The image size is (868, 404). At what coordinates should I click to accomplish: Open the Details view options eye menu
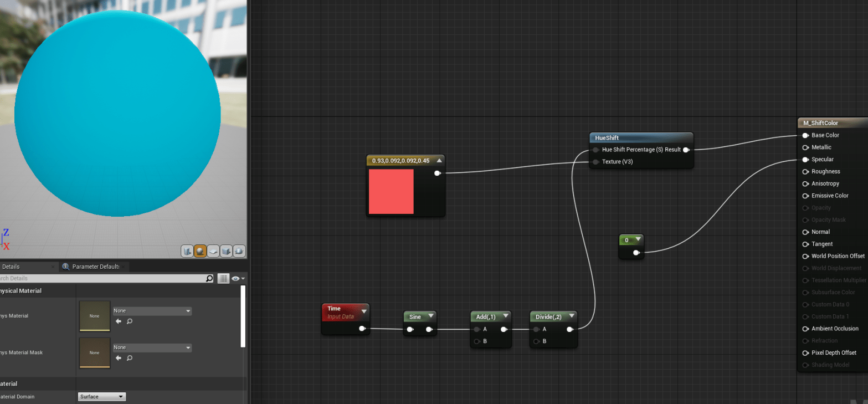[238, 278]
